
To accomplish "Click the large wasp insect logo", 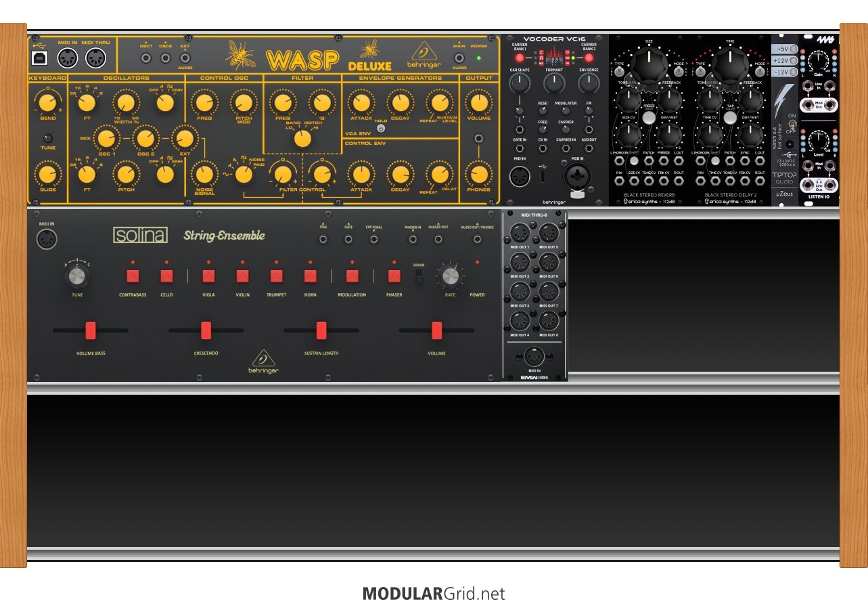I will coord(240,54).
